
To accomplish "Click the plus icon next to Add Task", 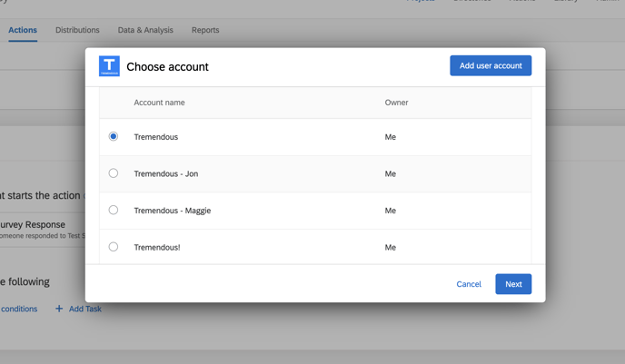I will pos(59,309).
